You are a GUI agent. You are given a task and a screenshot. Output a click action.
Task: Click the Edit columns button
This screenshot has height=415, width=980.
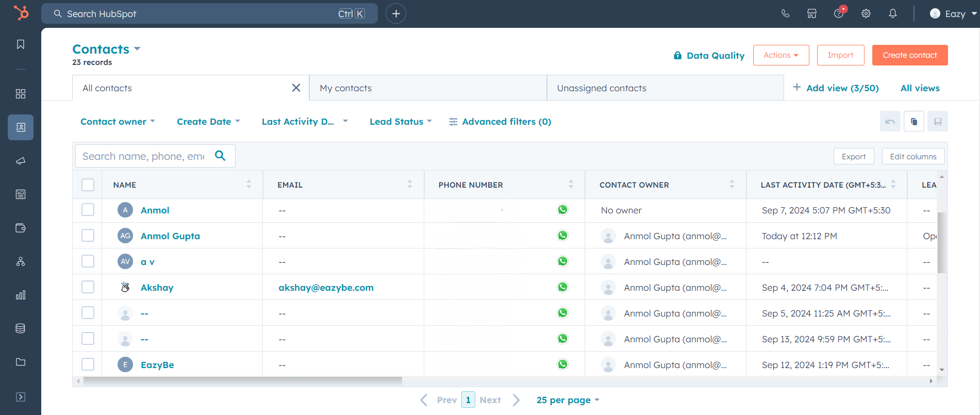913,156
